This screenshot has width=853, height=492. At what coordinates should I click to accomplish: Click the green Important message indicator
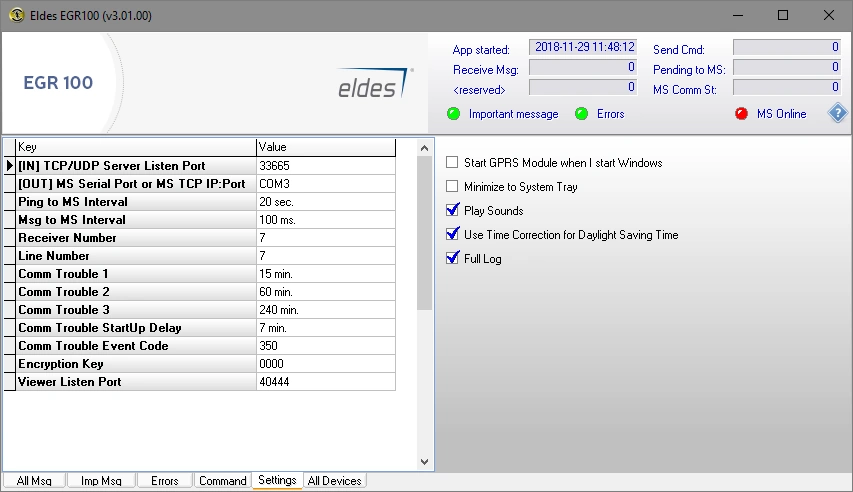point(453,114)
